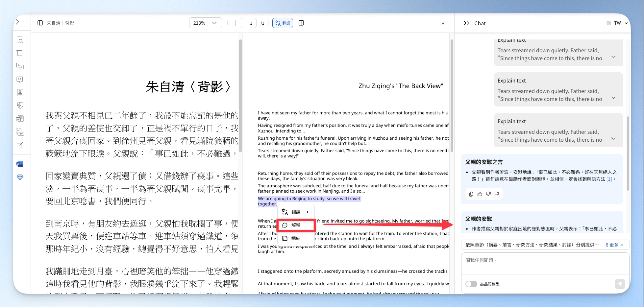The image size is (644, 307).
Task: Open the certificate document tool in the sidebar
Action: (20, 92)
